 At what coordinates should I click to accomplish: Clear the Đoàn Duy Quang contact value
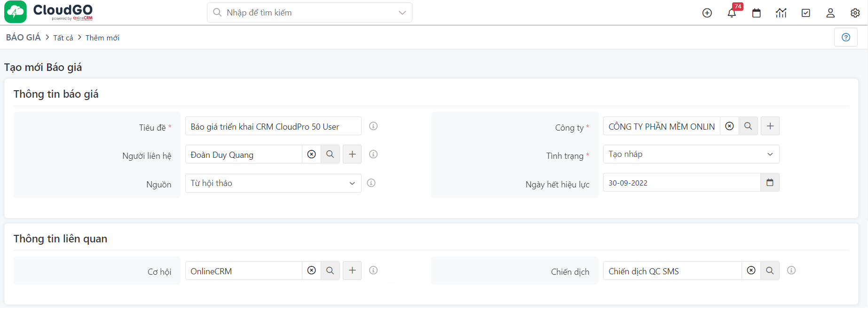click(311, 154)
